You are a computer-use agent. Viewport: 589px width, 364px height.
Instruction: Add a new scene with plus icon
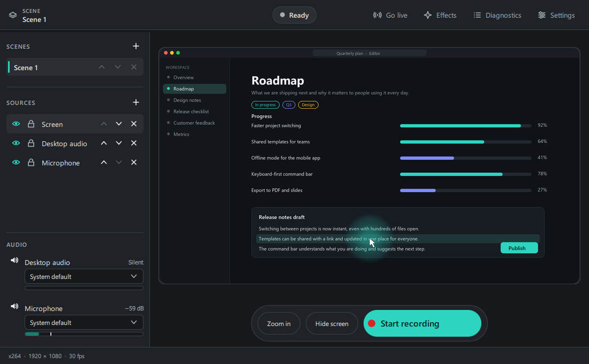[x=136, y=46]
